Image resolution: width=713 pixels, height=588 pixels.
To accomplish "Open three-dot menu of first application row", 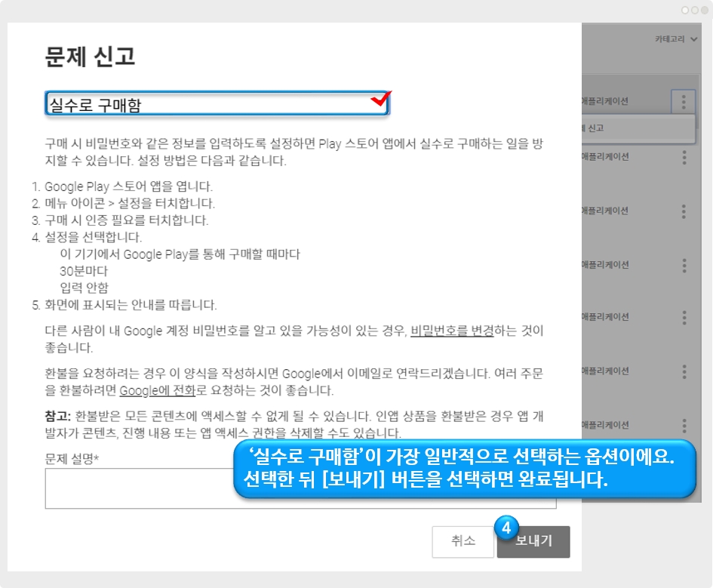I will [x=684, y=101].
